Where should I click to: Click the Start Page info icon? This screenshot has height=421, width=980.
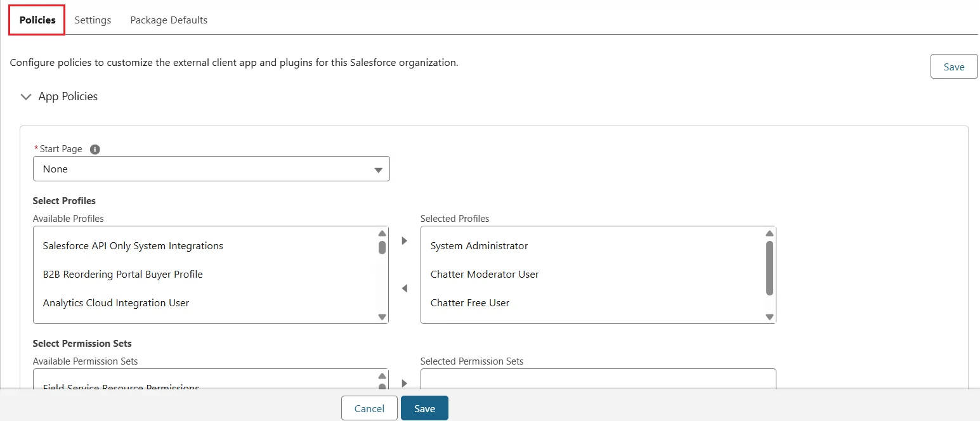(x=95, y=149)
